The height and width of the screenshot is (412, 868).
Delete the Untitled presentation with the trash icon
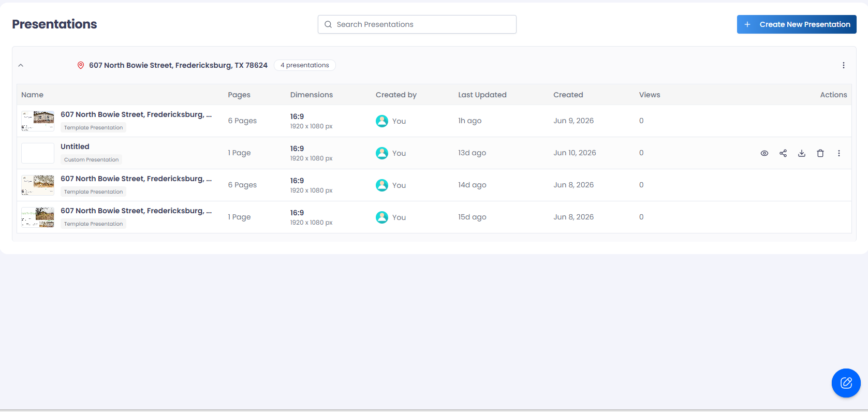click(820, 153)
